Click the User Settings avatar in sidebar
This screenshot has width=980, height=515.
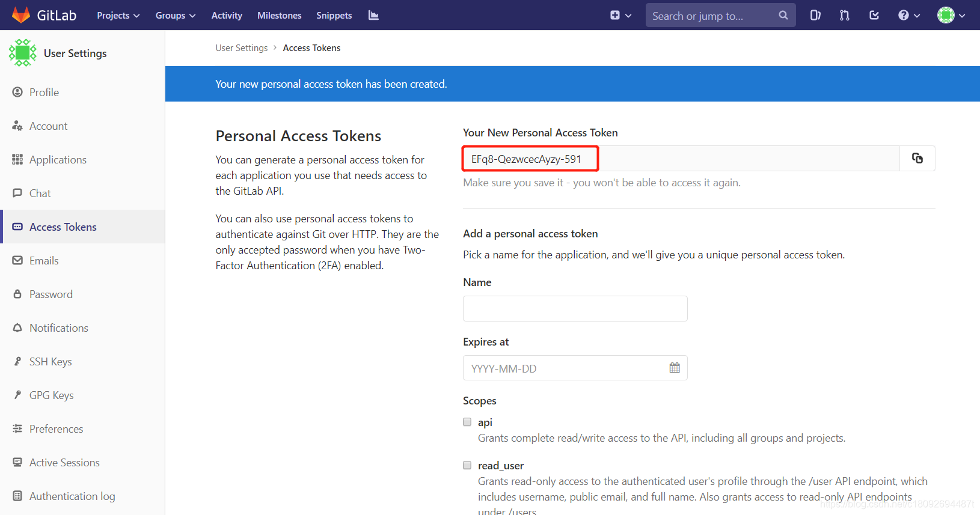23,53
